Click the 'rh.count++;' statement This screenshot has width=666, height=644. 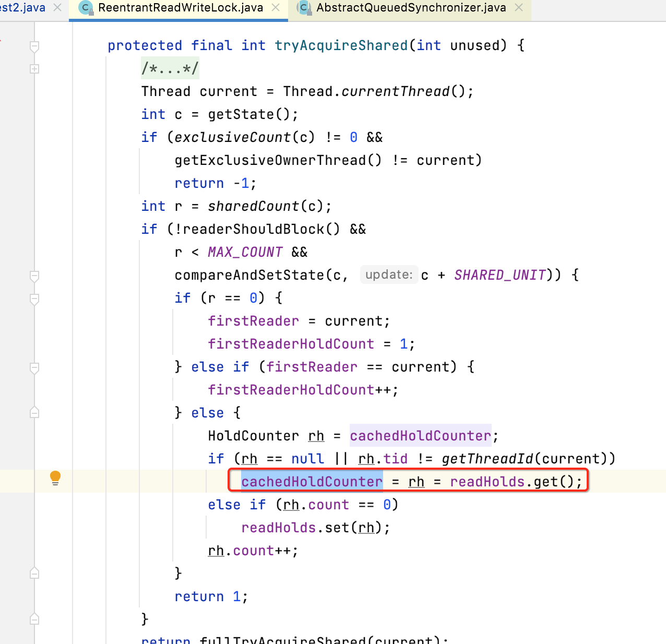[253, 551]
